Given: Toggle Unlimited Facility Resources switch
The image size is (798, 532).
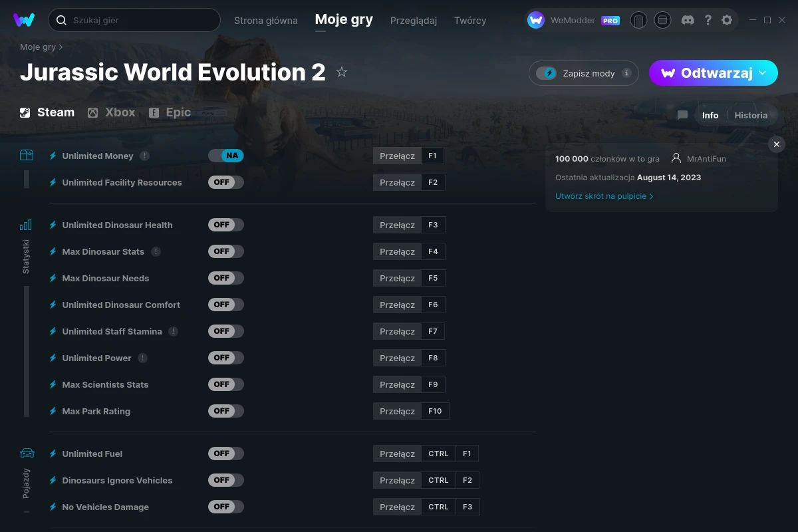Looking at the screenshot, I should coord(226,182).
